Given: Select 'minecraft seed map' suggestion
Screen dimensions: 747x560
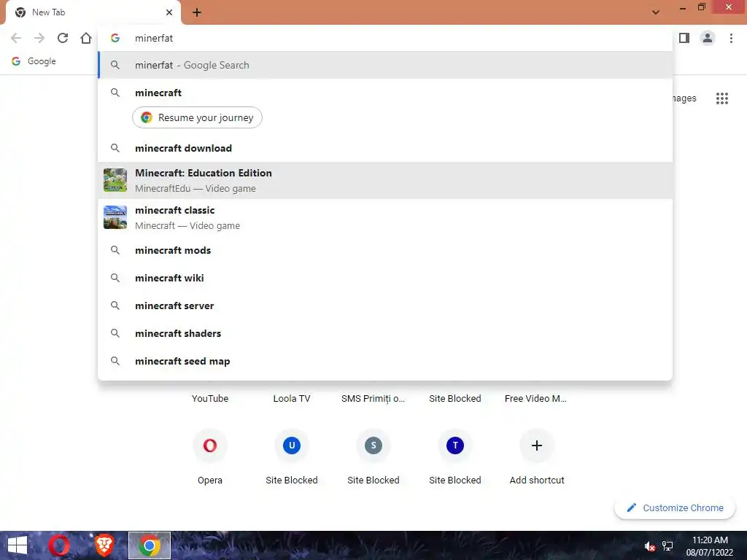Looking at the screenshot, I should point(385,361).
